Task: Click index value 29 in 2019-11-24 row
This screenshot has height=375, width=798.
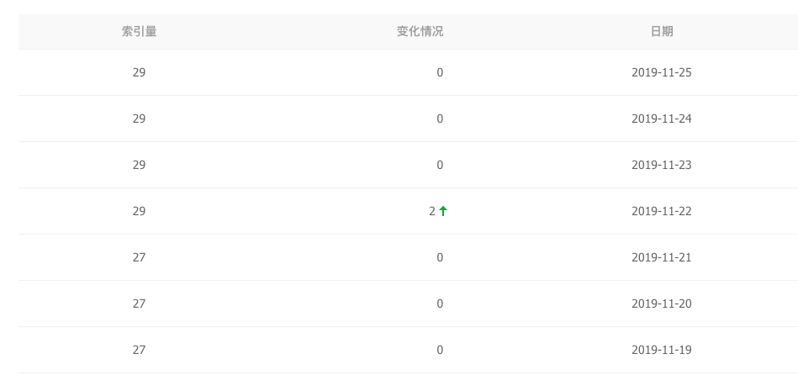Action: (139, 119)
